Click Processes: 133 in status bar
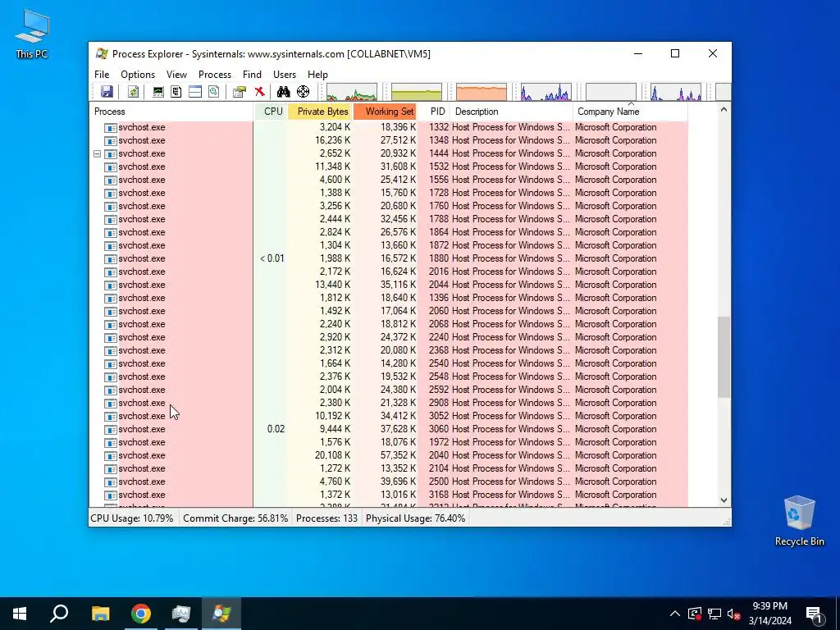Viewport: 840px width, 630px height. (326, 518)
